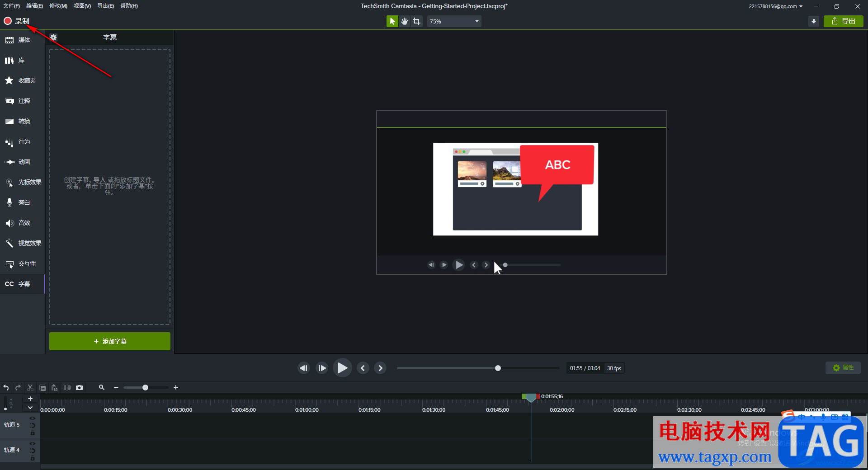Expand the track options chevron below plus

[x=30, y=407]
